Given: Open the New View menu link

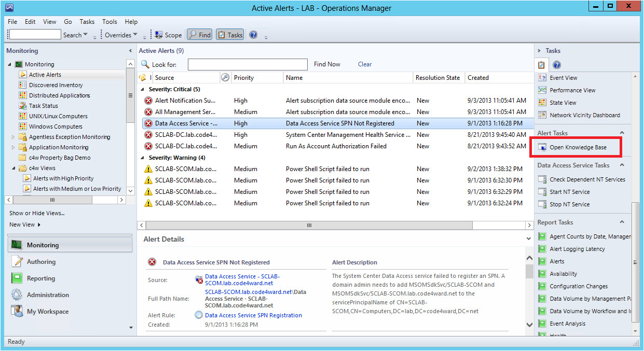Looking at the screenshot, I should (x=25, y=224).
